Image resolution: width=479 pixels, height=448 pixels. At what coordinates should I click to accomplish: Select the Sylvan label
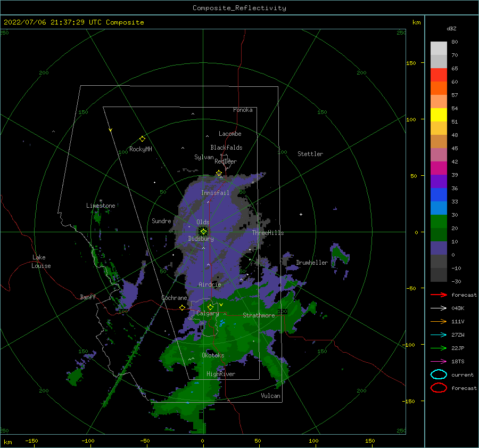pos(204,157)
